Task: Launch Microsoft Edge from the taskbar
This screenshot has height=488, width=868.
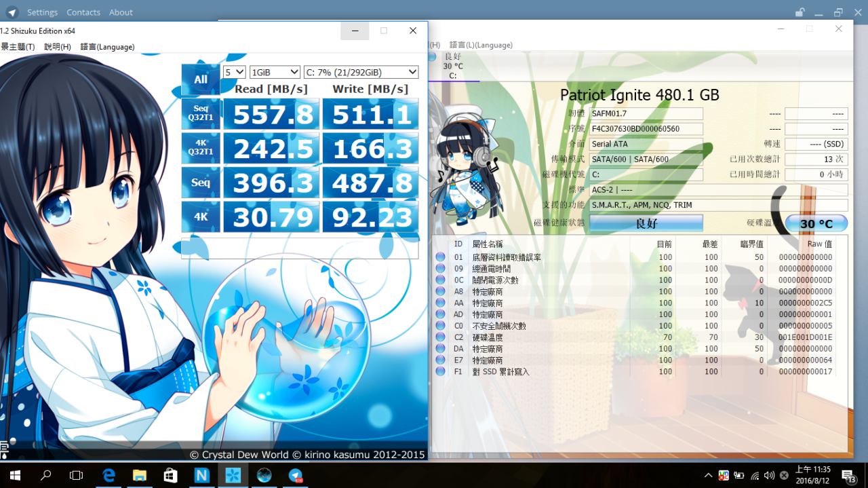Action: pos(108,475)
